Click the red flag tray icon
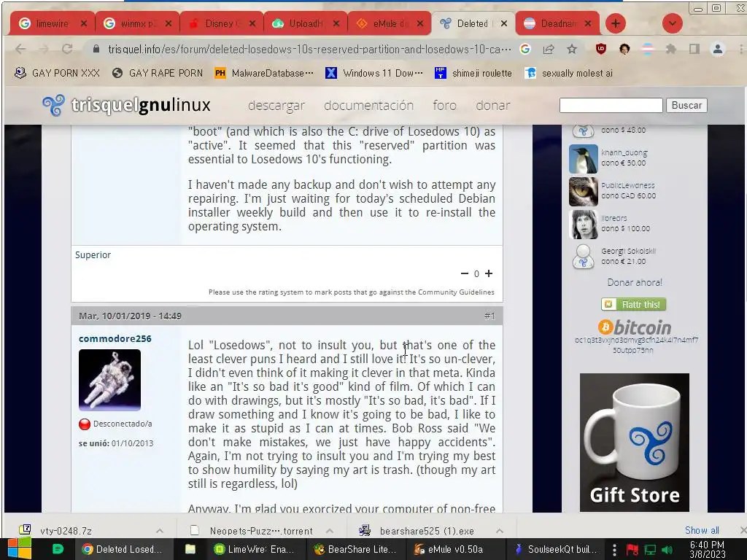747x560 pixels. 632,550
